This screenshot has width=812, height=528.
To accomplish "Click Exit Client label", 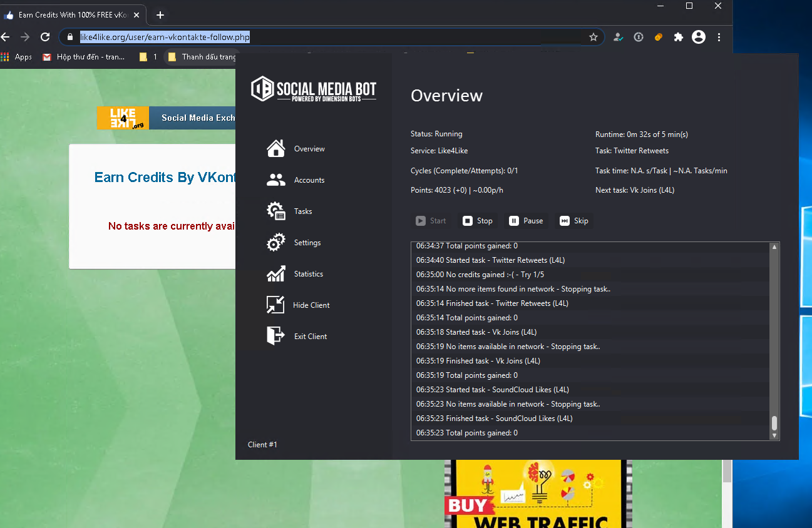I will (x=311, y=337).
